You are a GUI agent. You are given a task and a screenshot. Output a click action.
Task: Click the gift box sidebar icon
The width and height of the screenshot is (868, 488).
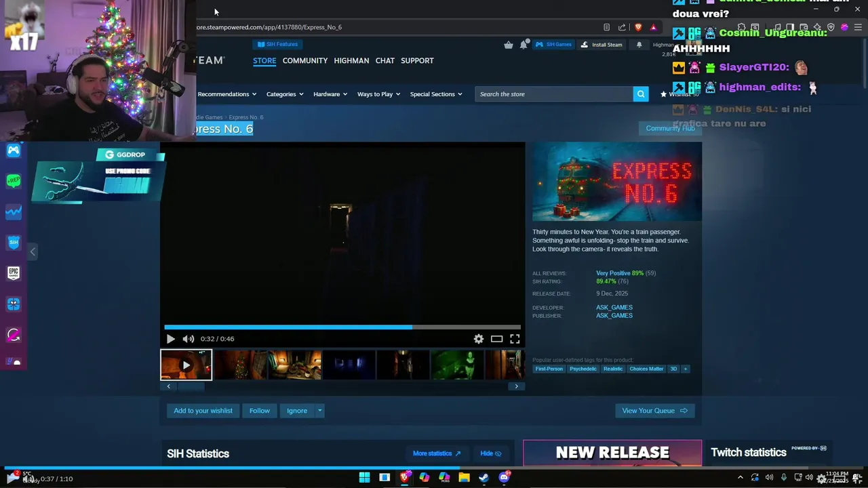[14, 304]
